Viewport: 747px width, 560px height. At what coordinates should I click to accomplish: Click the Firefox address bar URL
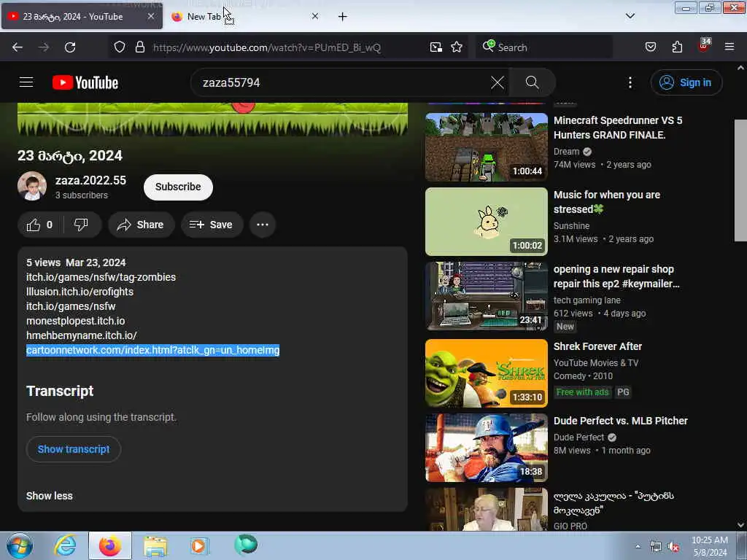point(267,47)
